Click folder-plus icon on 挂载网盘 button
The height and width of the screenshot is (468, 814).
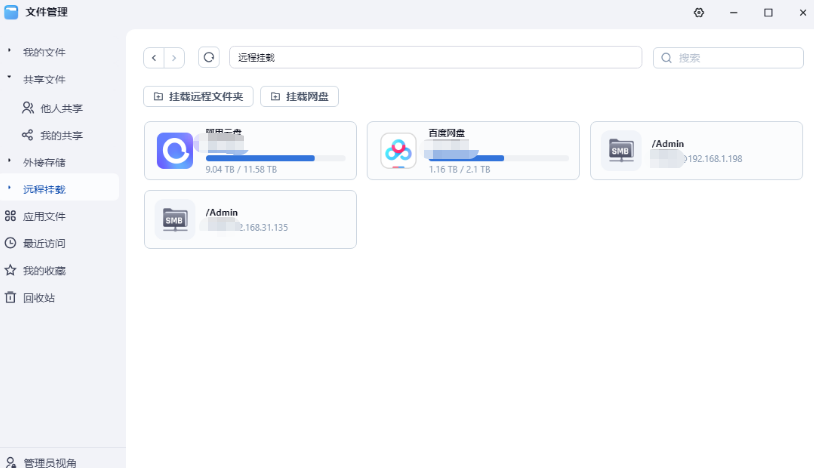coord(275,97)
